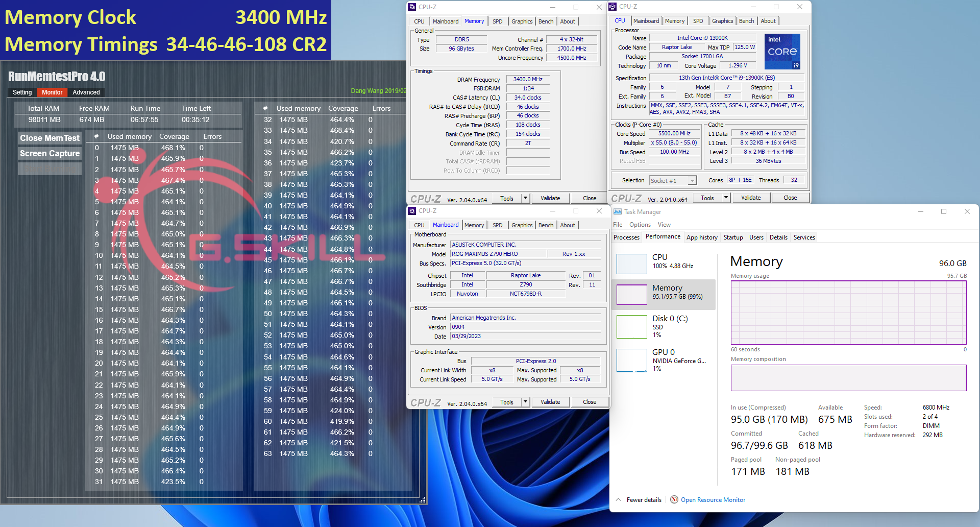
Task: Click the Open Resource Monitor link
Action: 713,500
